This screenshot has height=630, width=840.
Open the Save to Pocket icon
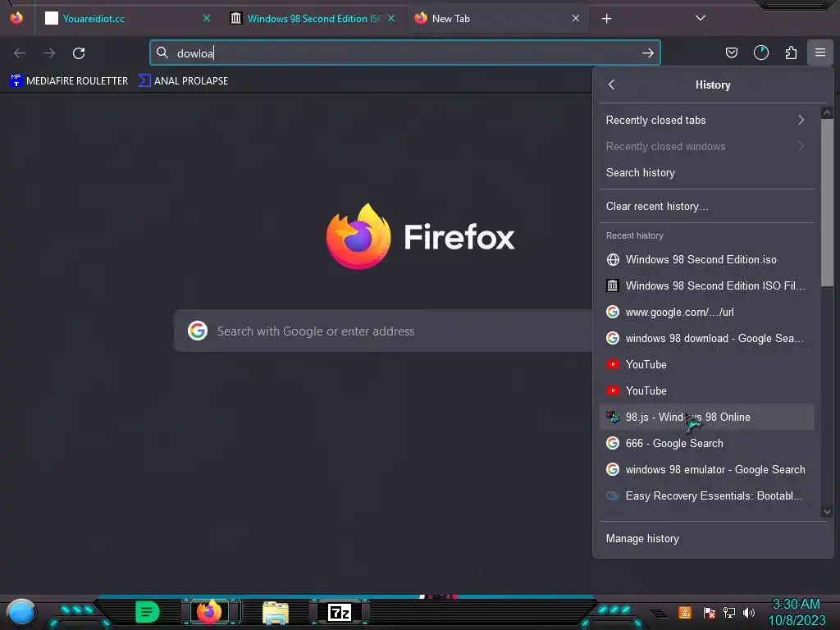click(731, 52)
